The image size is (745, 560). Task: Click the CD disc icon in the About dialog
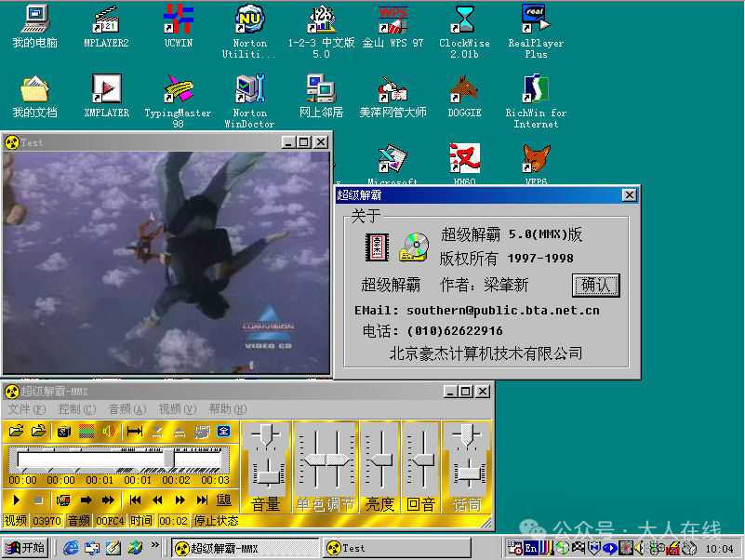(x=414, y=247)
